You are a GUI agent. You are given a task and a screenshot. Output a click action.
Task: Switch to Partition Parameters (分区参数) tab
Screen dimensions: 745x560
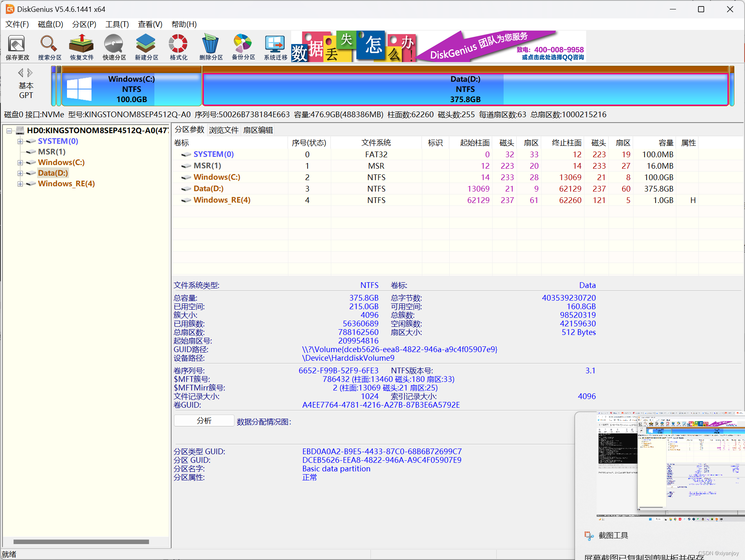[190, 129]
